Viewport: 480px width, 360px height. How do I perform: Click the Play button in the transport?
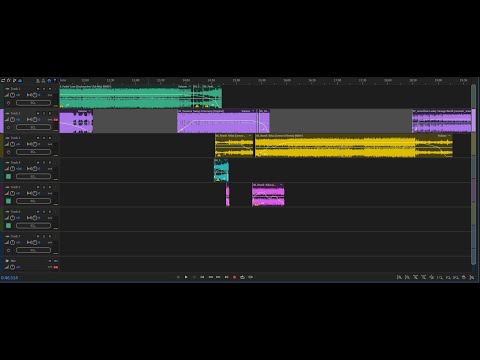tap(186, 277)
